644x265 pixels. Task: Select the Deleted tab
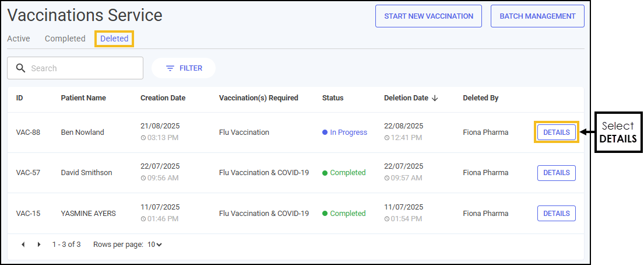pyautogui.click(x=114, y=39)
